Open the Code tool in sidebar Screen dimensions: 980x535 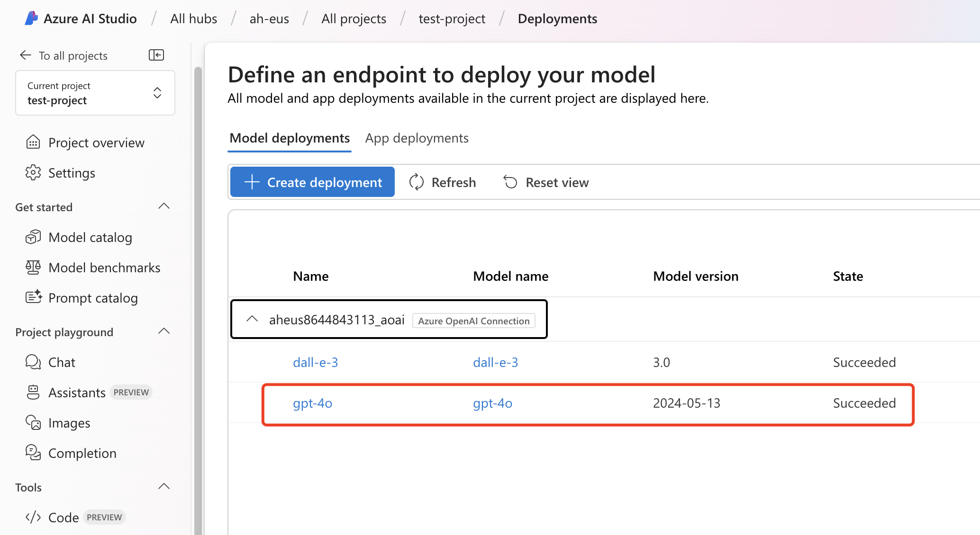[x=64, y=517]
